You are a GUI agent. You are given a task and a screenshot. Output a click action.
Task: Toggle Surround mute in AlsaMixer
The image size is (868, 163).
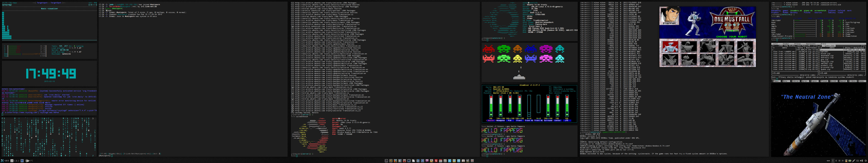(548, 115)
